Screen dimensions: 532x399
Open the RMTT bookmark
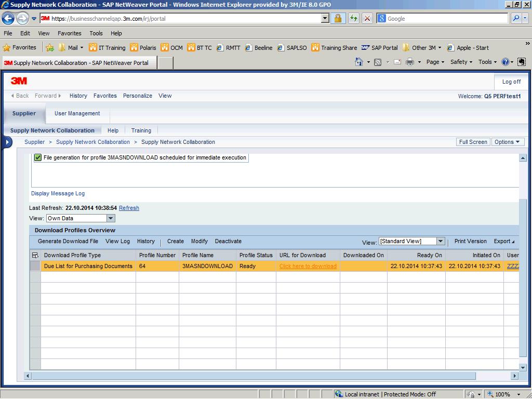coord(229,48)
